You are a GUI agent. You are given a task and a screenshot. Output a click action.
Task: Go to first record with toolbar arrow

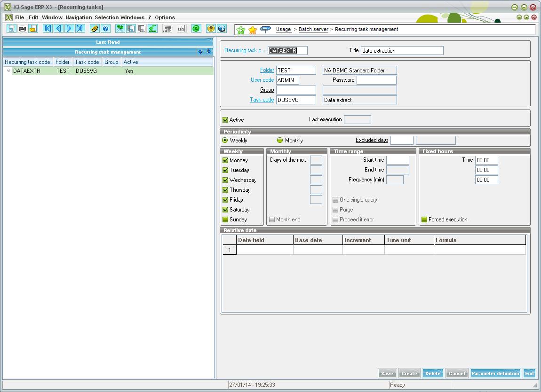[48, 29]
